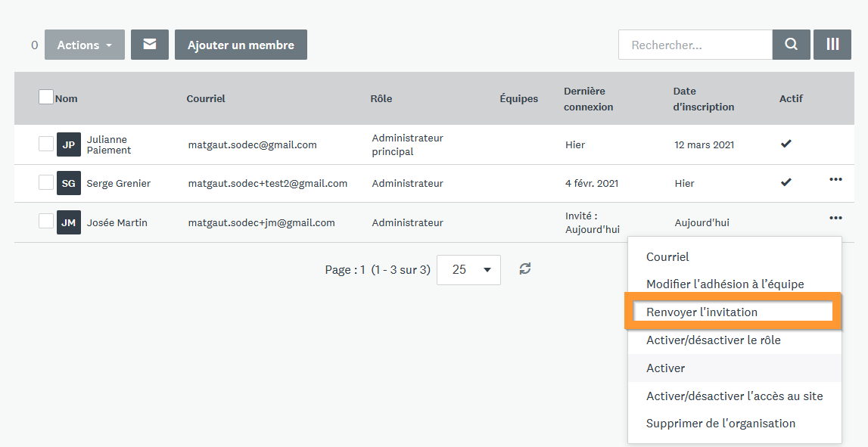
Task: Click inside the Rechercher search field
Action: pyautogui.click(x=695, y=45)
